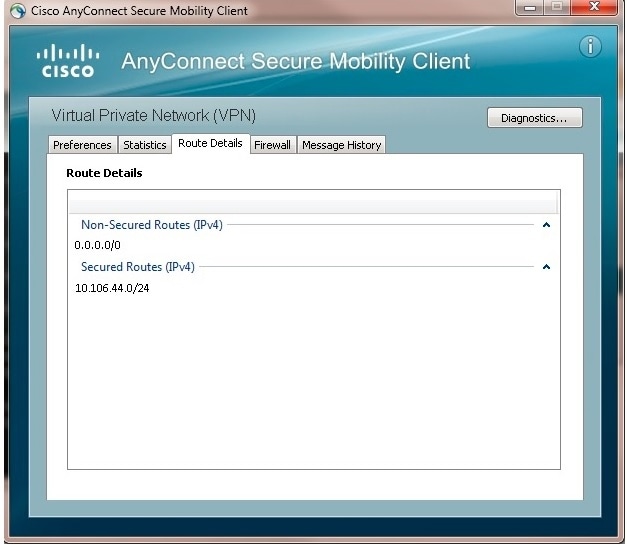Select the Route Details tab
This screenshot has width=627, height=545.
pyautogui.click(x=210, y=143)
